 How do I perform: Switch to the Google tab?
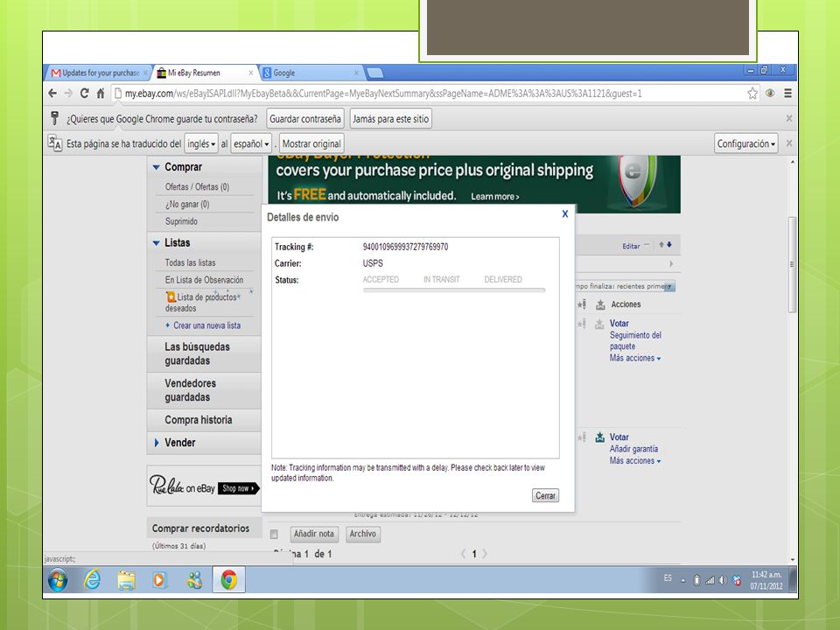[x=310, y=73]
